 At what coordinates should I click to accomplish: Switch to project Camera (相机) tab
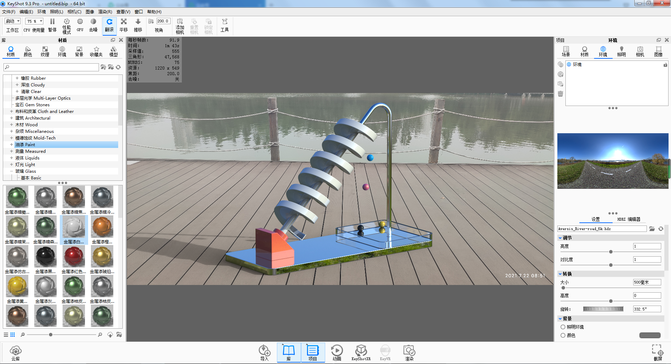click(x=640, y=51)
